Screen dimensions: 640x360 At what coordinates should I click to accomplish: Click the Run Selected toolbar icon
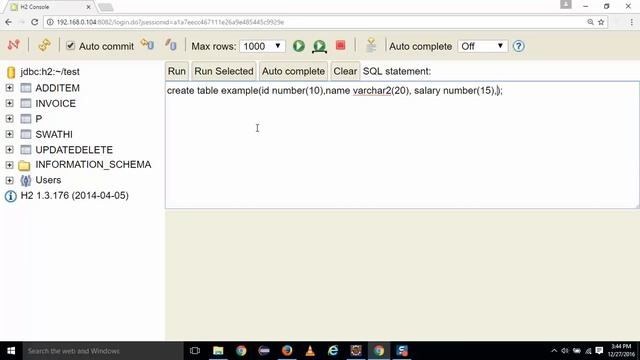click(319, 46)
